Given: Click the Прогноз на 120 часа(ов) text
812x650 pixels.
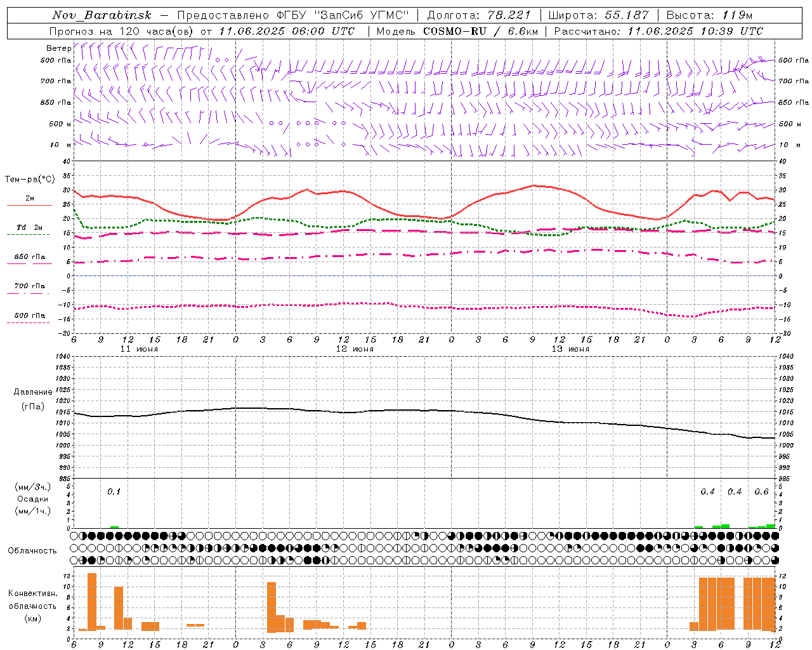Looking at the screenshot, I should click(122, 31).
